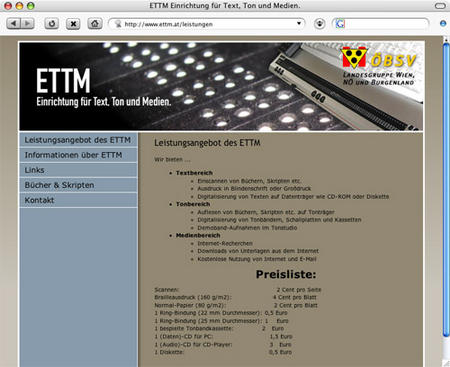
Task: Click the Brailleausdruck (160 g/m2) row
Action: [x=235, y=297]
